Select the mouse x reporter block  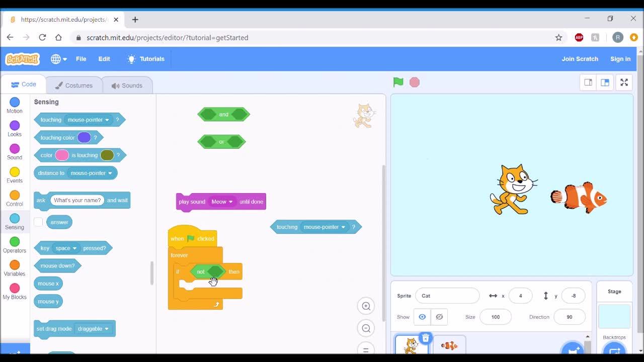tap(49, 284)
